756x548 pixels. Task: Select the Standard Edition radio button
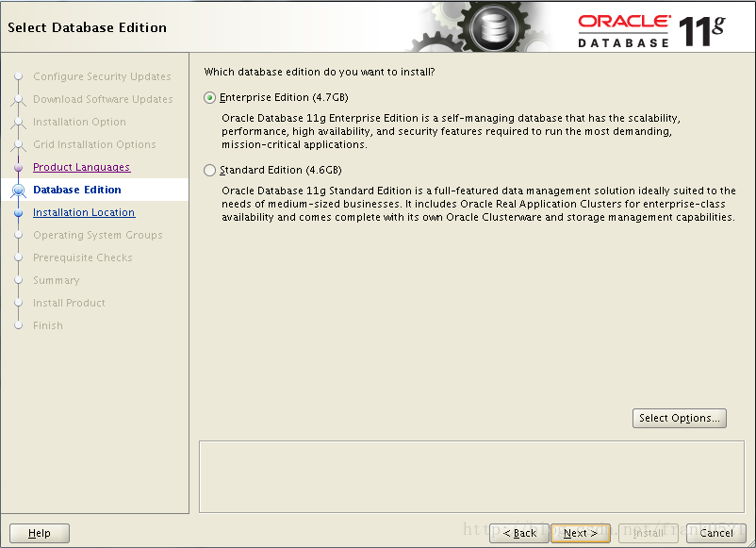(x=209, y=171)
